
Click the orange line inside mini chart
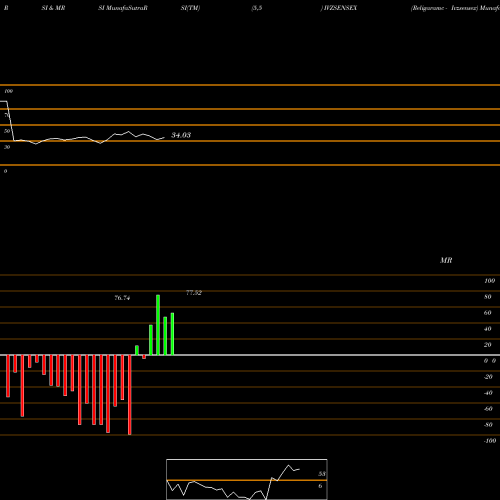(x=247, y=480)
